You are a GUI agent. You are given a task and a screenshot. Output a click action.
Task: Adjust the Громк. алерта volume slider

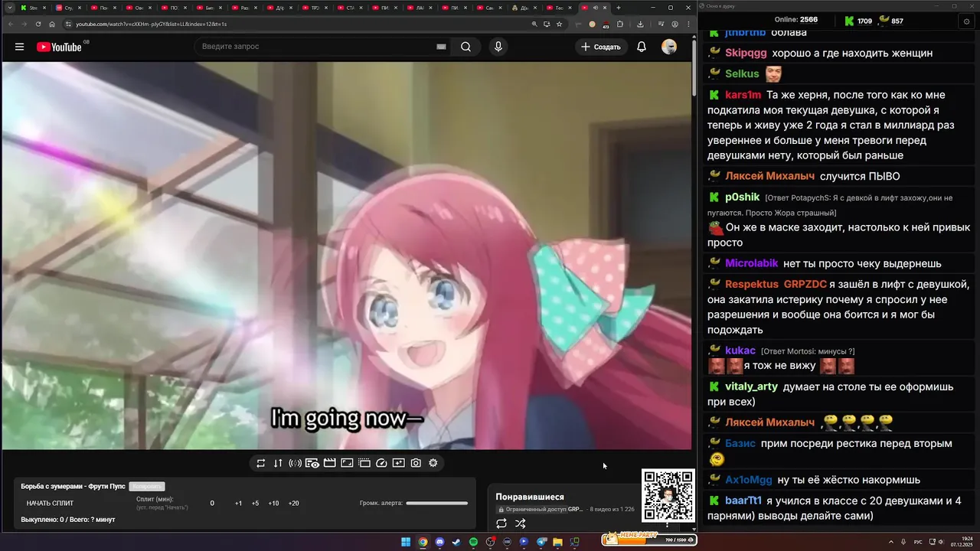click(x=436, y=504)
